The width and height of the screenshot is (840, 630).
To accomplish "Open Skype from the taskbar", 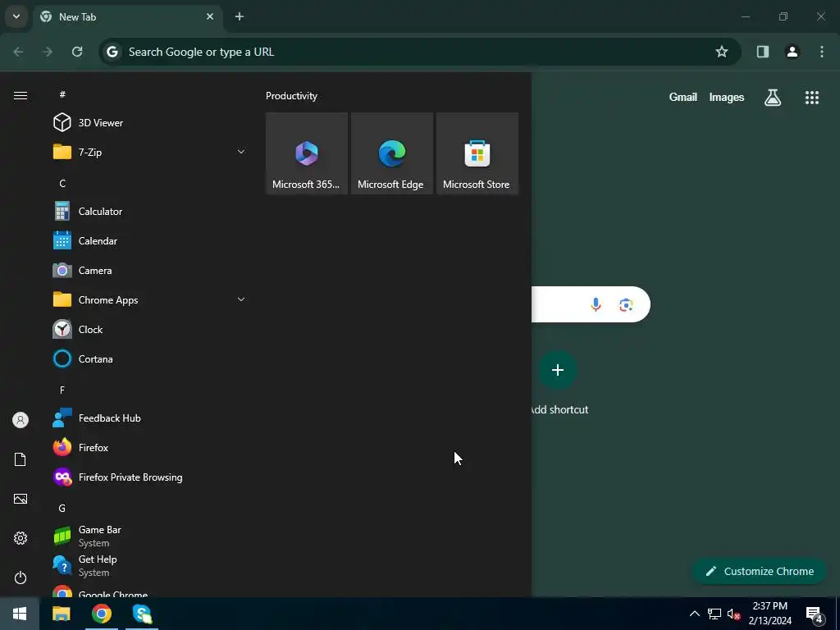I will [142, 614].
